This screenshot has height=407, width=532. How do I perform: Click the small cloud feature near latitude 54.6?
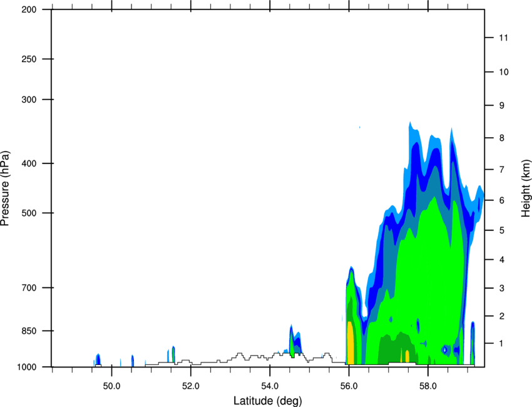click(295, 341)
